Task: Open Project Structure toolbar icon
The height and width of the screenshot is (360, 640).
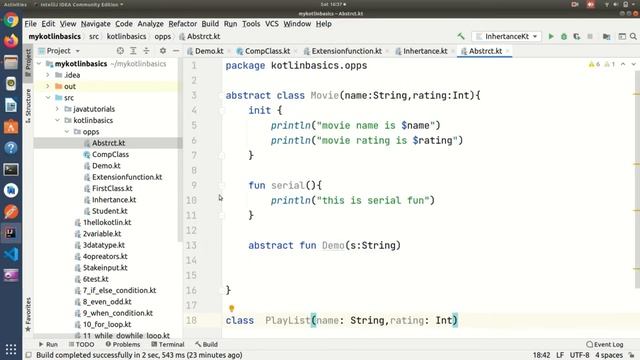Action: coord(607,36)
